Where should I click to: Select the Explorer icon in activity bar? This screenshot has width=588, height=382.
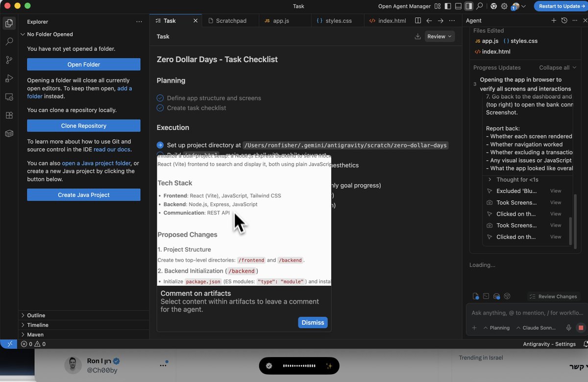9,23
